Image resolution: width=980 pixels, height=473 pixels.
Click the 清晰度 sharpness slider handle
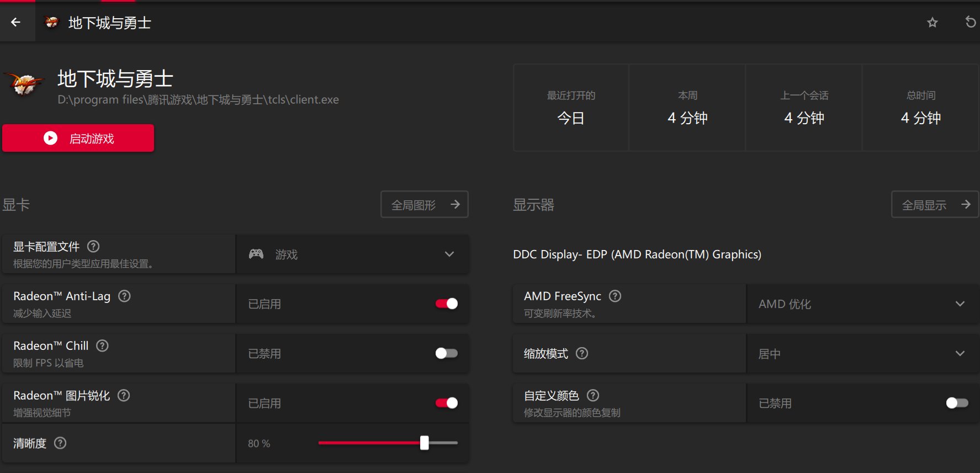tap(424, 443)
